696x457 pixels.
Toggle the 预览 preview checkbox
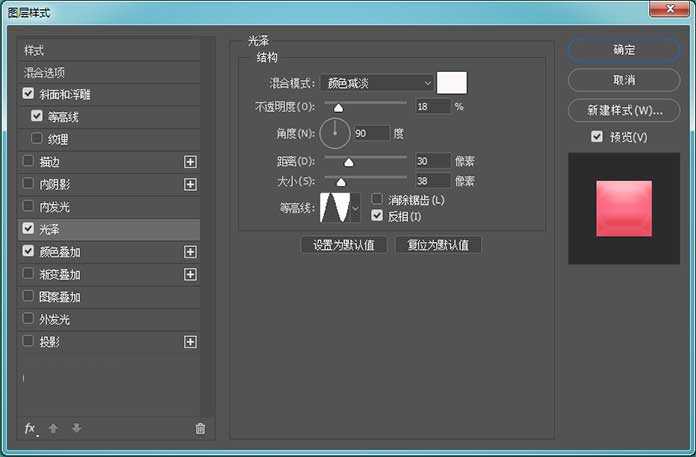597,137
